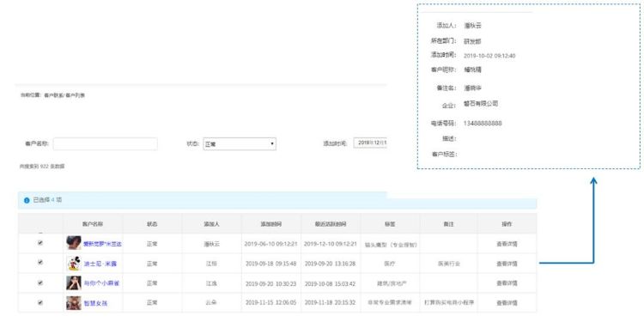Open customer link 与你个小麻雀

pos(102,283)
